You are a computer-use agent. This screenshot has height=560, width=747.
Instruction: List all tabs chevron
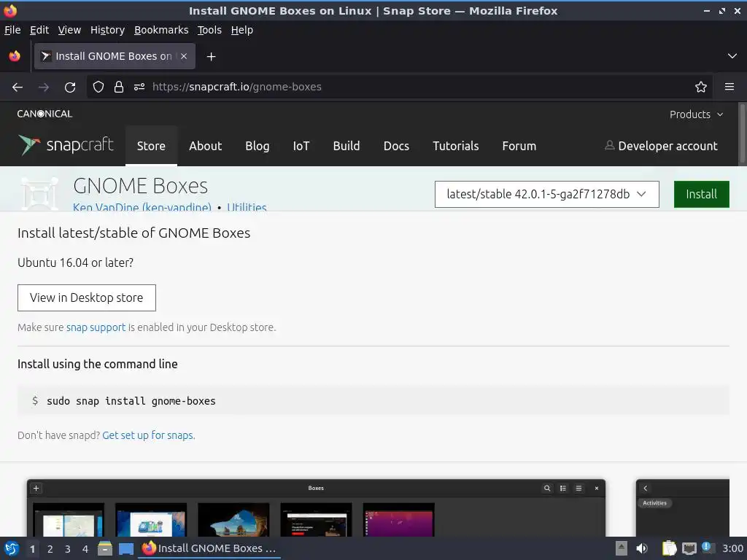(x=732, y=56)
